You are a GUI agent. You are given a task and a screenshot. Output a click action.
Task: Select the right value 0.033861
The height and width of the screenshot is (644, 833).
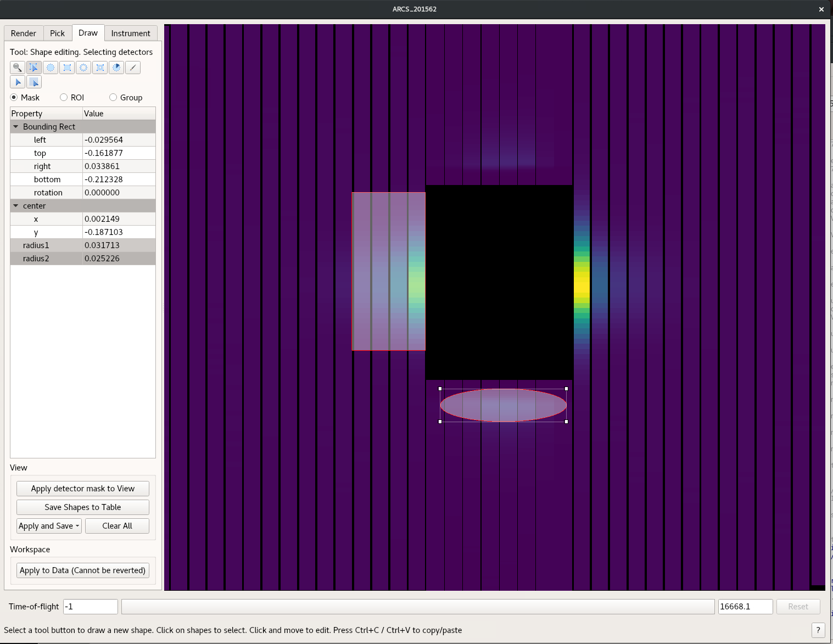click(119, 166)
